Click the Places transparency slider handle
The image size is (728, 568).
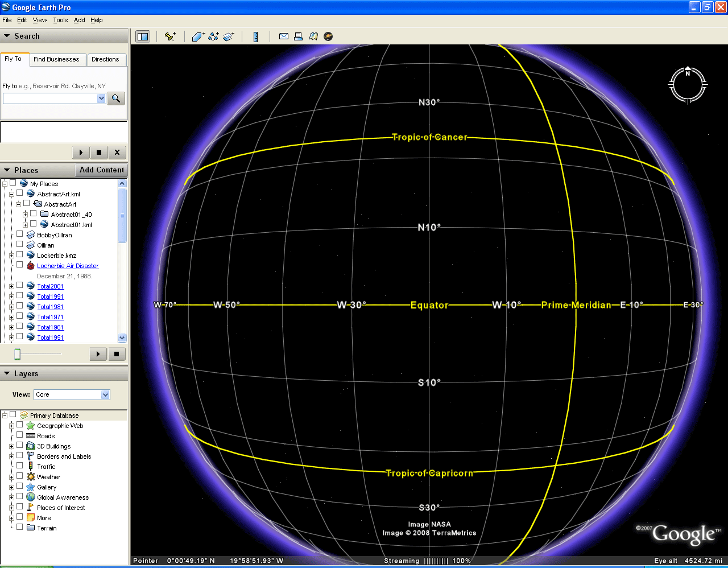[x=18, y=354]
